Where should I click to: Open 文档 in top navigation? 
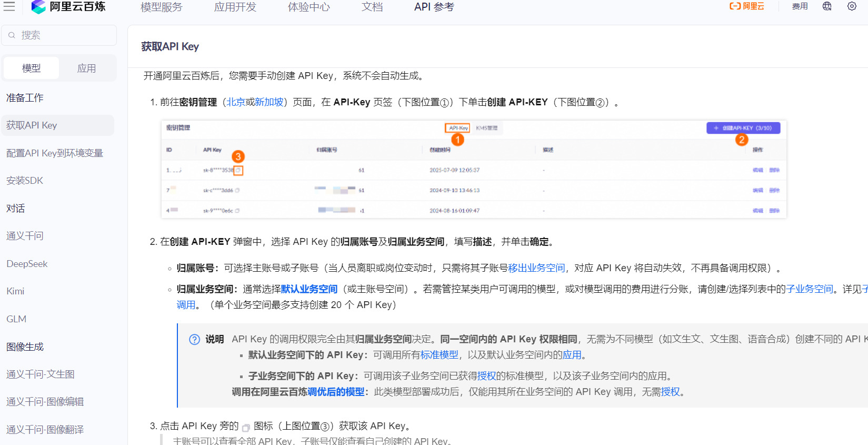coord(372,7)
